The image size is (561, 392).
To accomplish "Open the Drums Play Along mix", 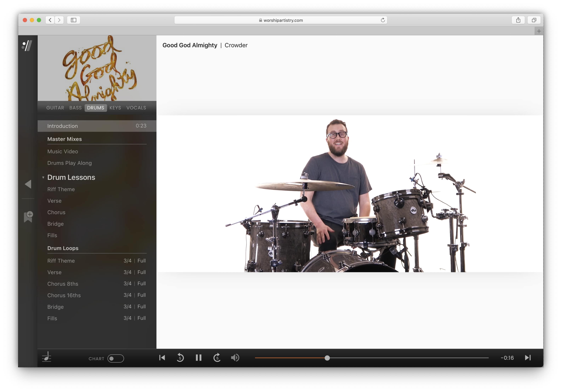I will pos(69,163).
